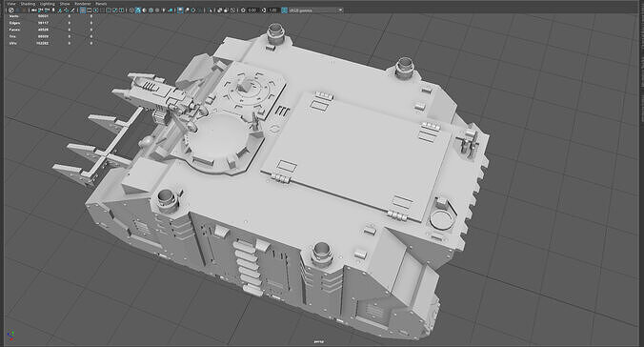The width and height of the screenshot is (644, 347).
Task: Click the Isolate Select icon
Action: (210, 10)
